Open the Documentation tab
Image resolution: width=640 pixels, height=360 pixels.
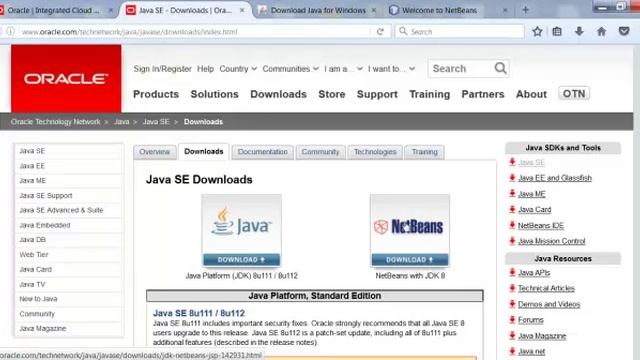[x=262, y=152]
